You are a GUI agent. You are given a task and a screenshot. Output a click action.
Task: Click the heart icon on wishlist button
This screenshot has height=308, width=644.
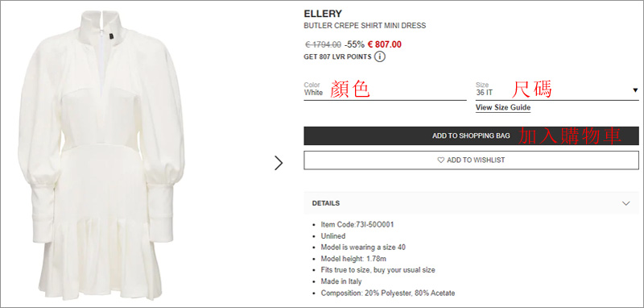click(x=440, y=160)
